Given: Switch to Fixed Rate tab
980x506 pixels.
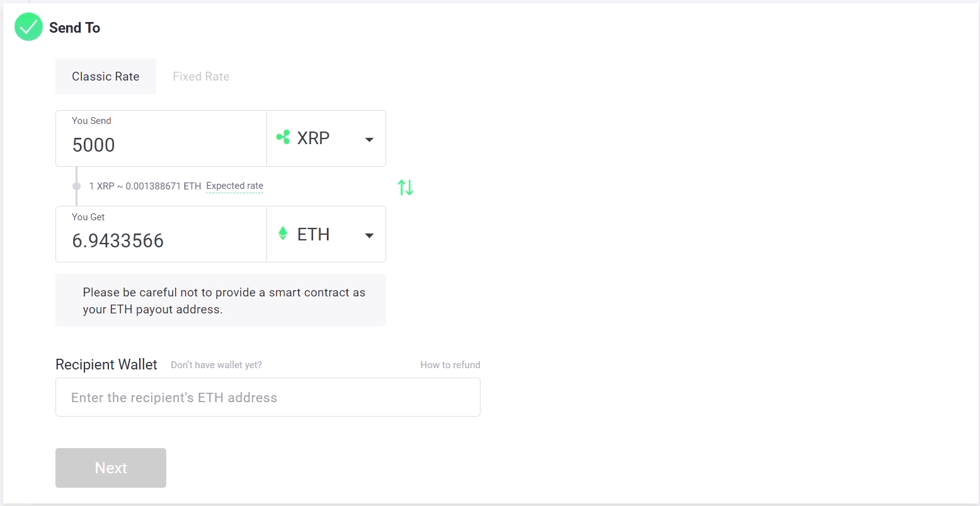Looking at the screenshot, I should [x=201, y=76].
